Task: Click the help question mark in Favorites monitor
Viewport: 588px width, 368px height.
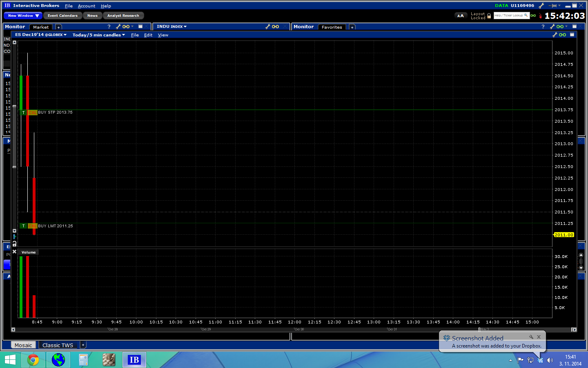Action: coord(543,27)
